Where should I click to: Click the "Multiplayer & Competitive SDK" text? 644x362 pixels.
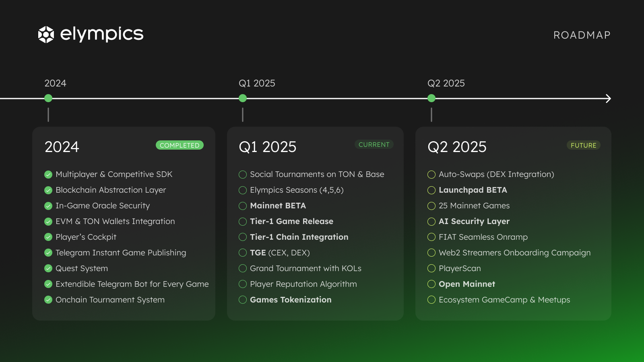pos(114,175)
